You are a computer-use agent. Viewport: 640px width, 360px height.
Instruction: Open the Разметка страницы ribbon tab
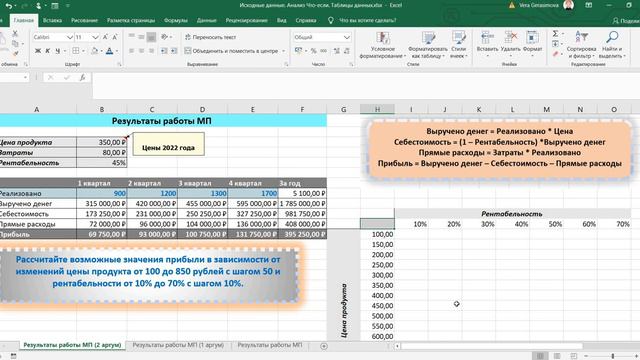[x=131, y=20]
